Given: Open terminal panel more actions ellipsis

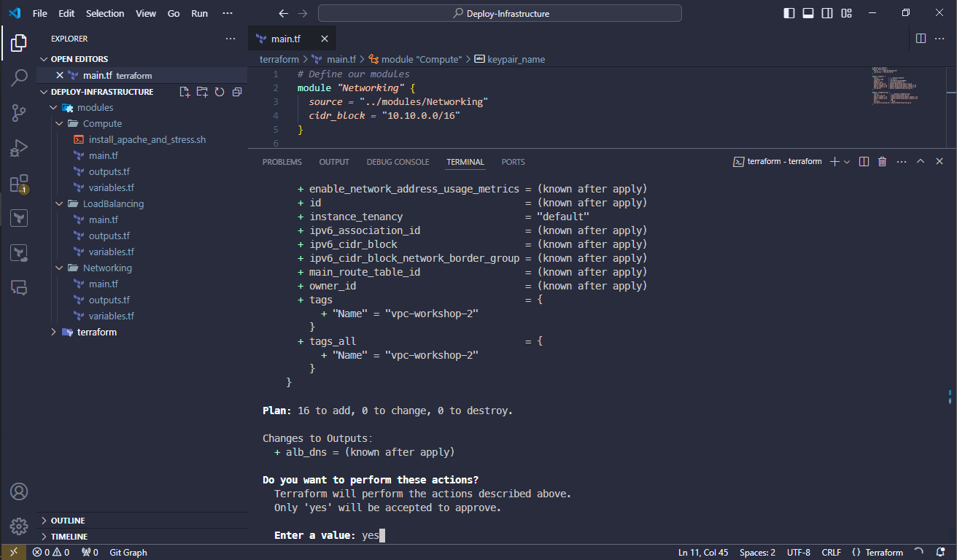Looking at the screenshot, I should (902, 162).
